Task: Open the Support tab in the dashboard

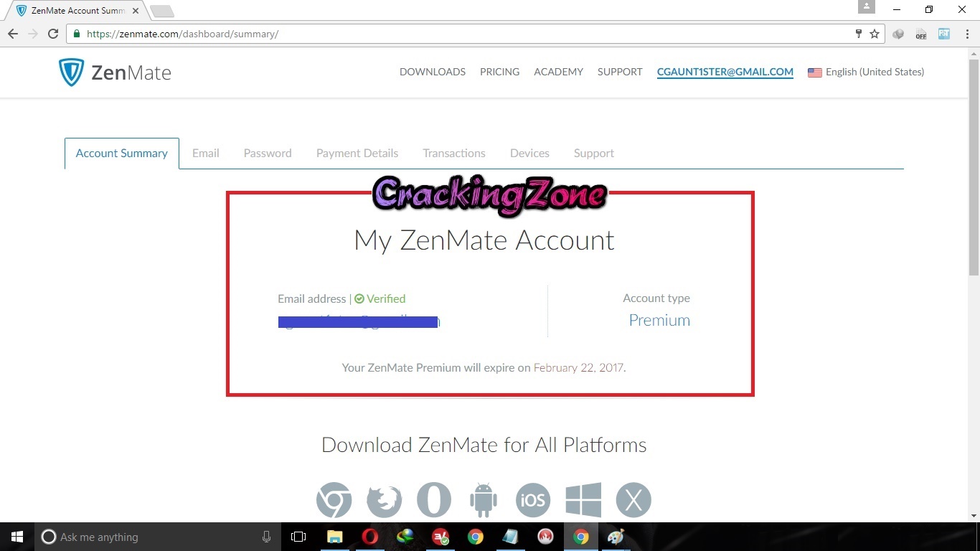Action: pos(594,154)
